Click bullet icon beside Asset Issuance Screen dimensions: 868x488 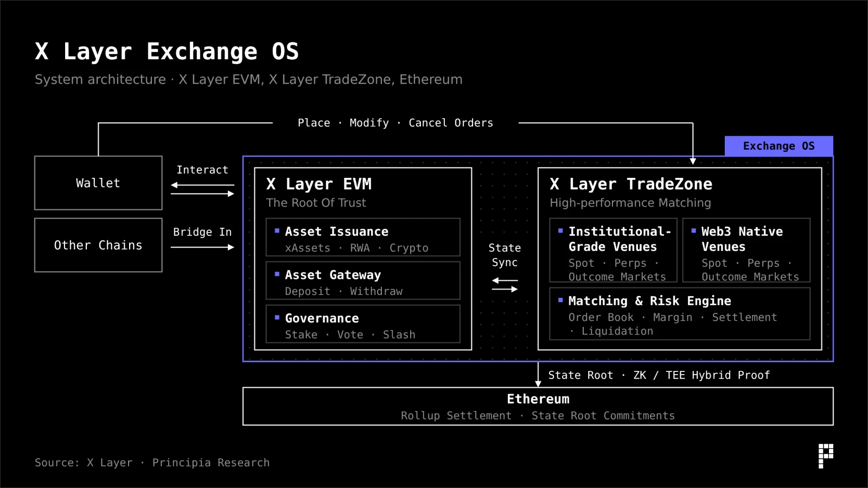(x=277, y=231)
